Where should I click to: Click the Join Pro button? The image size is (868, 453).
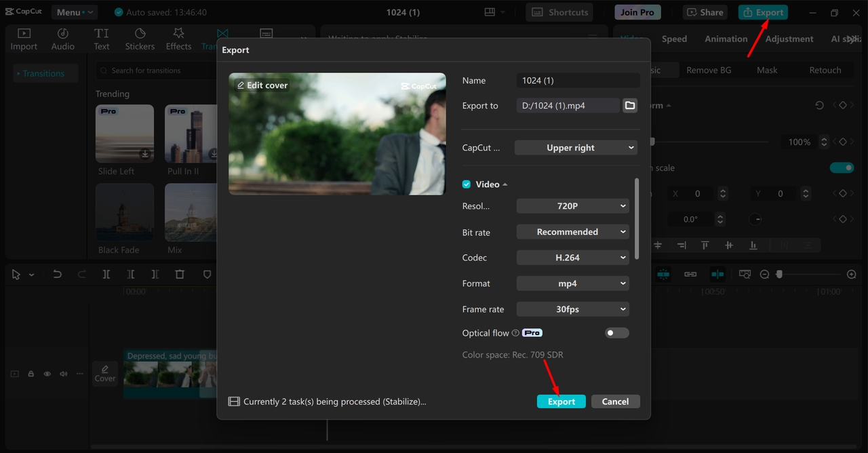coord(637,12)
